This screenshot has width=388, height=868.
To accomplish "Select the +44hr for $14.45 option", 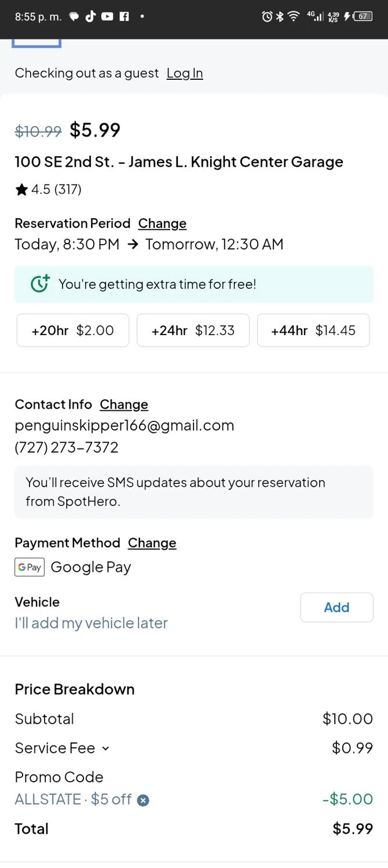I will [x=313, y=330].
